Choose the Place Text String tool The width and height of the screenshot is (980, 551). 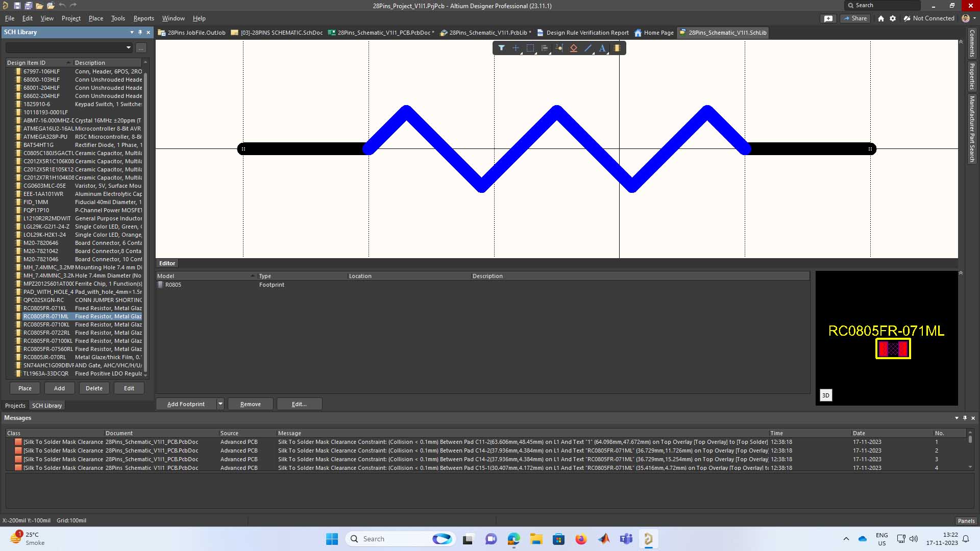[x=602, y=48]
